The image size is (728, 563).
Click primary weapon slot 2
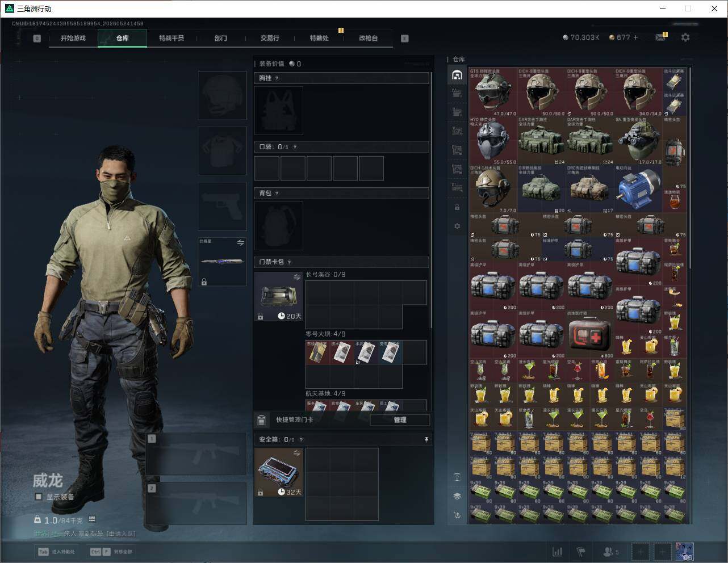coord(196,503)
